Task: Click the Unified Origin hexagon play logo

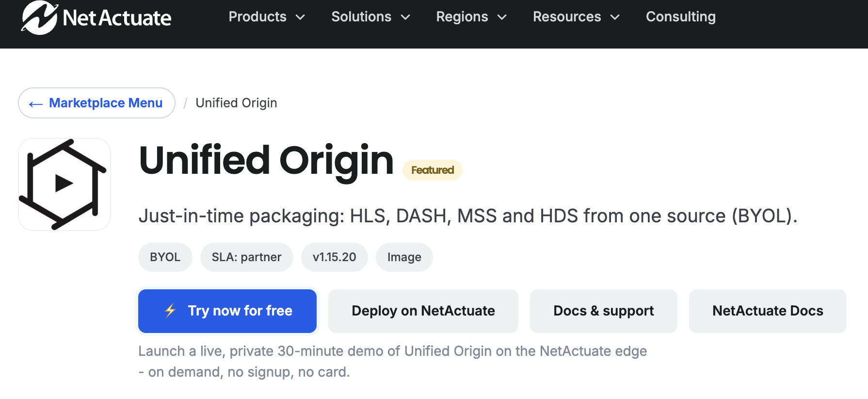Action: pos(64,184)
